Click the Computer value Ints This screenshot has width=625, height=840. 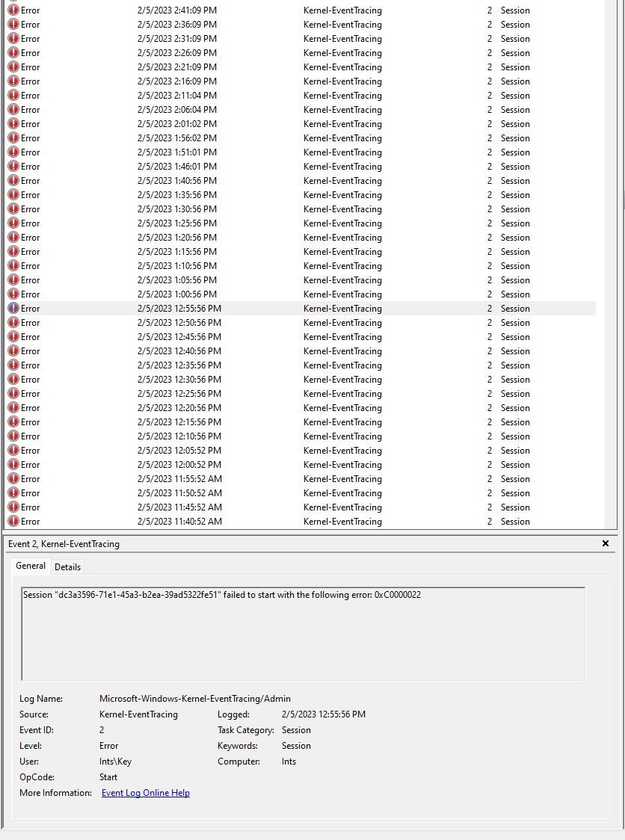(289, 762)
